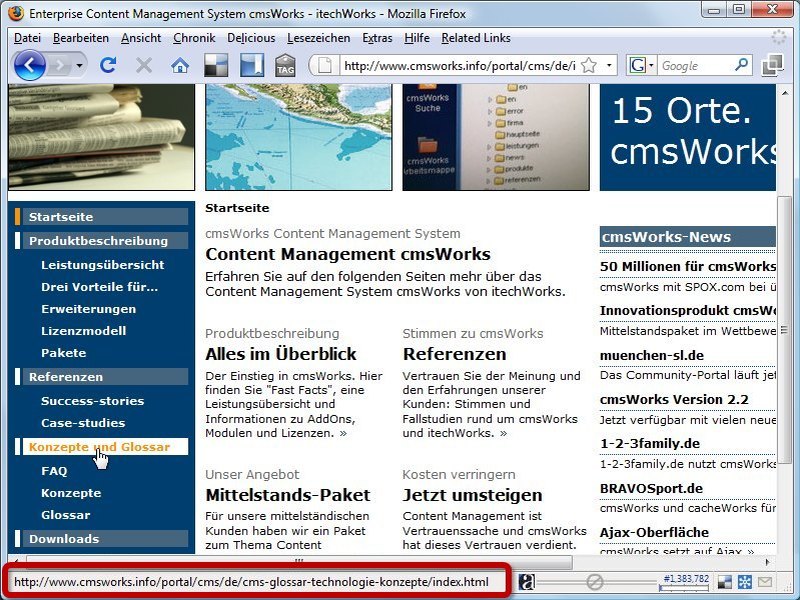Click the newspaper stack header image

pyautogui.click(x=101, y=137)
